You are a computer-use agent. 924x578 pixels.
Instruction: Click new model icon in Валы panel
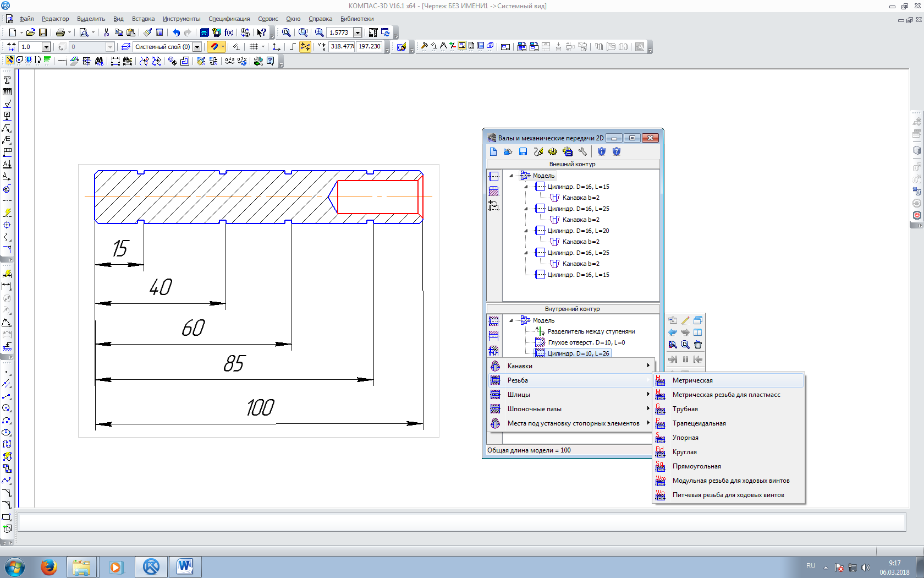point(493,152)
